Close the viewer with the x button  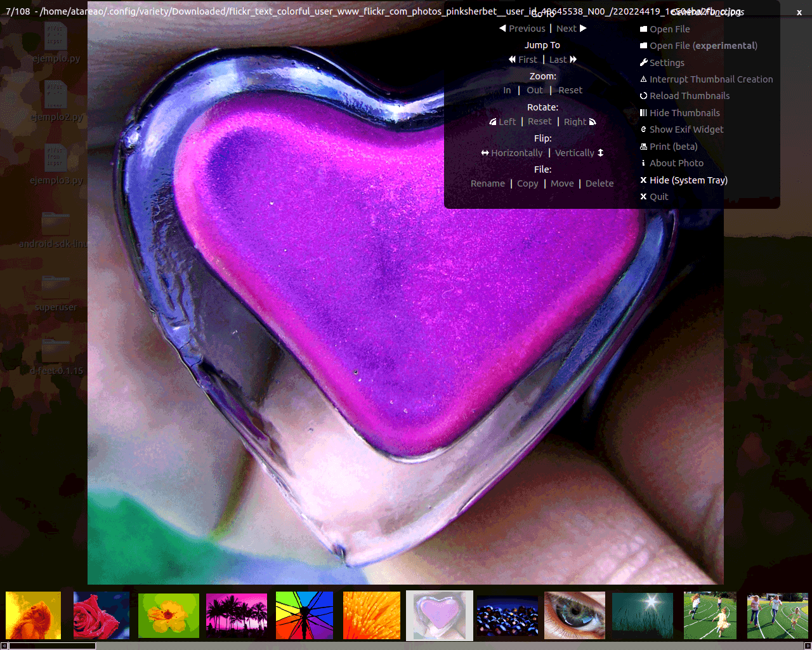pyautogui.click(x=799, y=12)
